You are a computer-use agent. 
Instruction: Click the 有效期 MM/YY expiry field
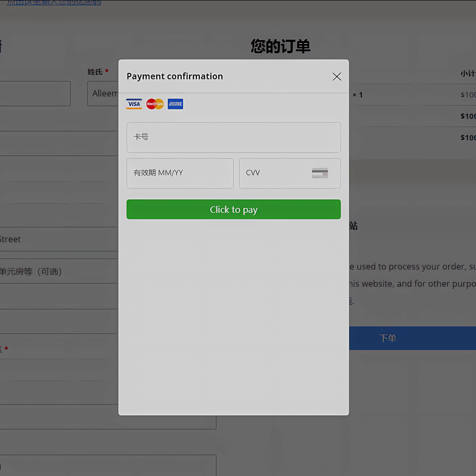180,173
